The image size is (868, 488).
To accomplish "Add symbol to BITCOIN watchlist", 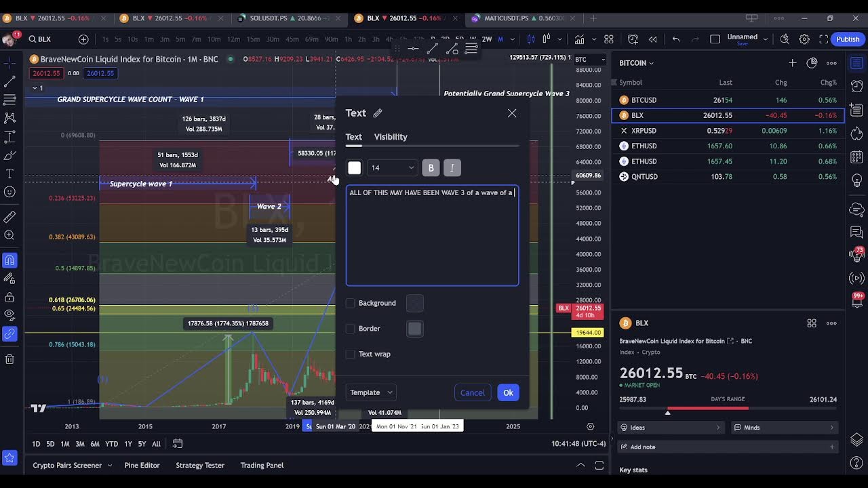I will click(792, 63).
